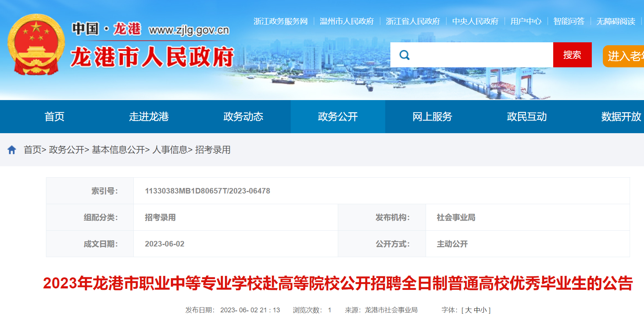Focus the site search input field
Screen dimensions: 644x316
[472, 55]
